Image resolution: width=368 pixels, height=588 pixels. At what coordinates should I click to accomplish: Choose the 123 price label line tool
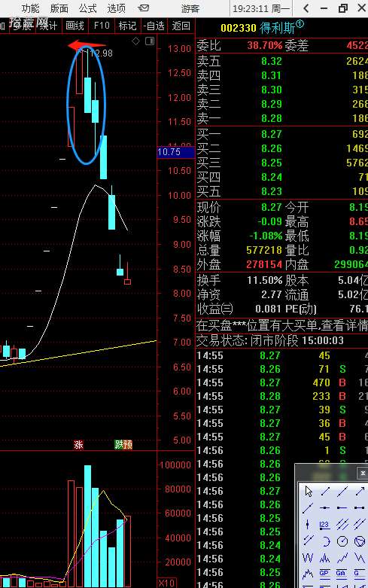click(325, 524)
